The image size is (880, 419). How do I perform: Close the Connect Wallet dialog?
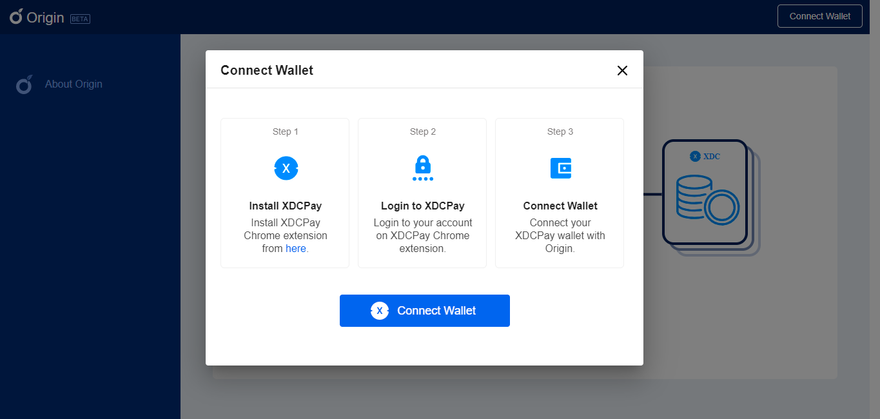tap(622, 70)
